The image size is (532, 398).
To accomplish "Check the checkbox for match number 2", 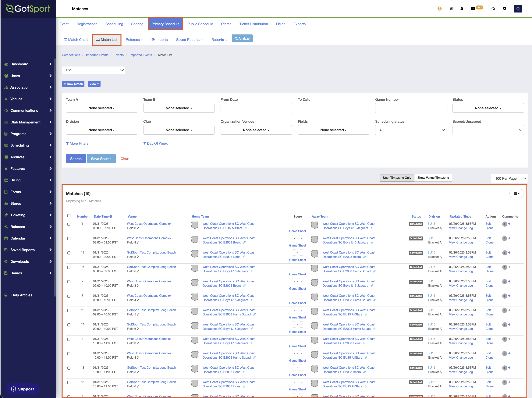I will point(69,282).
